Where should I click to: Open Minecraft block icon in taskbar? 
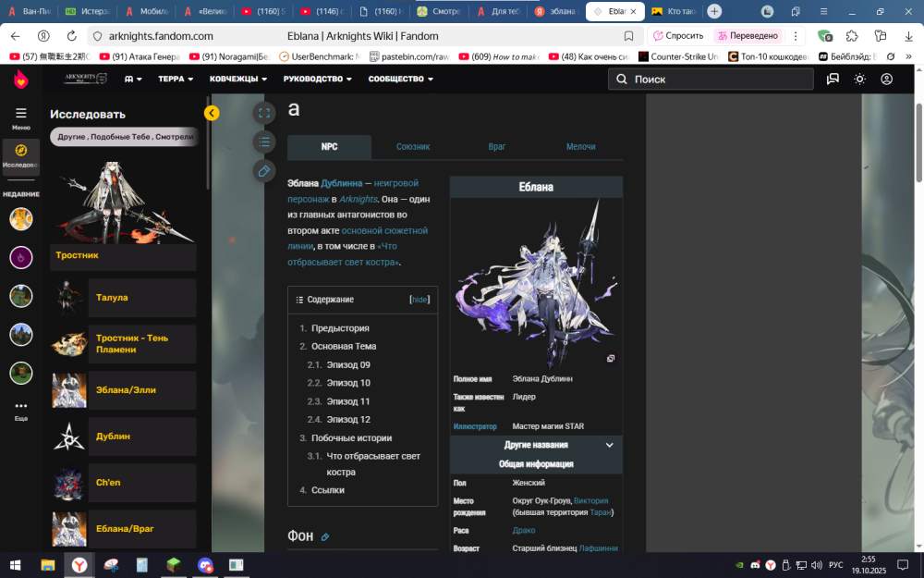[174, 565]
